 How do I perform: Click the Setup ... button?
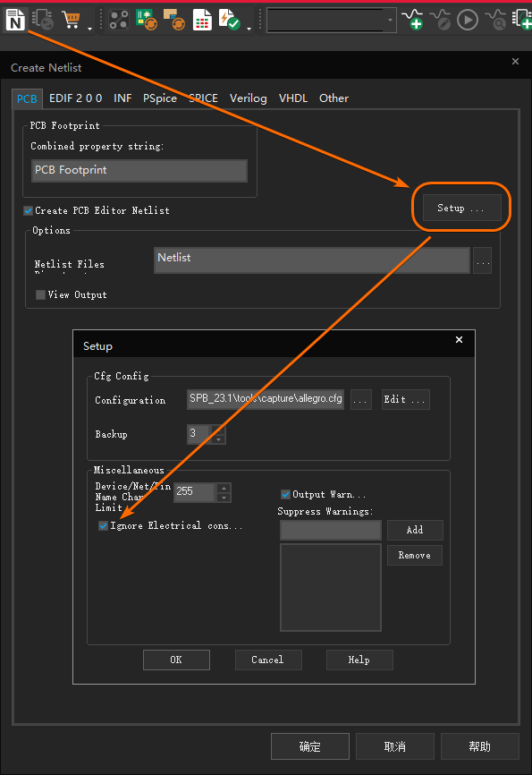click(462, 209)
